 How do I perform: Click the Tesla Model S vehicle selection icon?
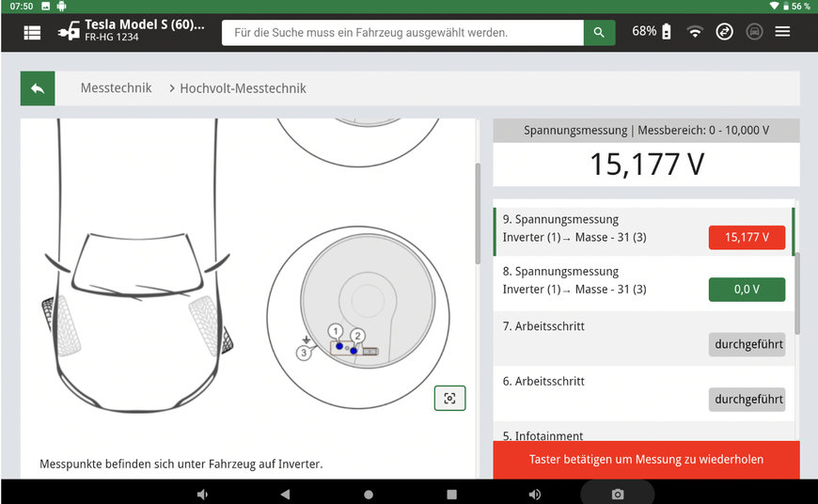pyautogui.click(x=69, y=31)
